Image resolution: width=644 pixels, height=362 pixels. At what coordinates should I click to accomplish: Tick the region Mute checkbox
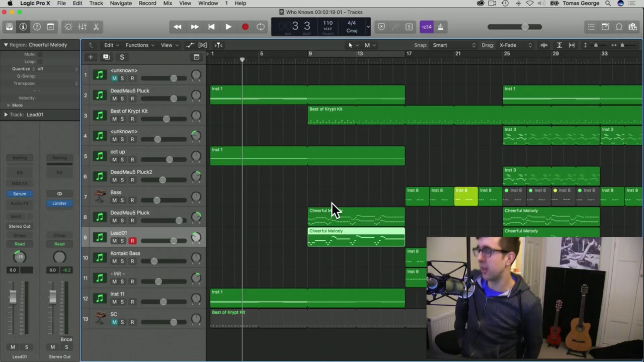pos(40,54)
